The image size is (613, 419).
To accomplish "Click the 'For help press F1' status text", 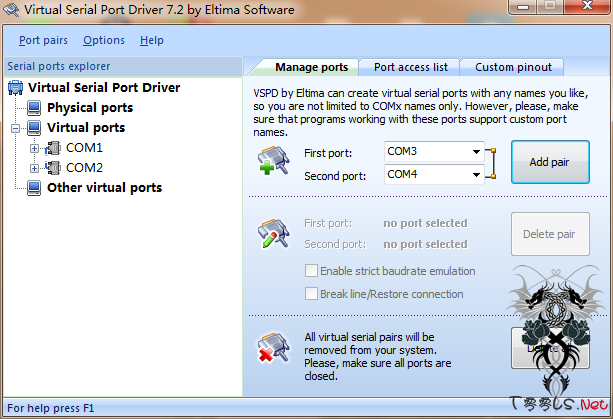I will (50, 408).
